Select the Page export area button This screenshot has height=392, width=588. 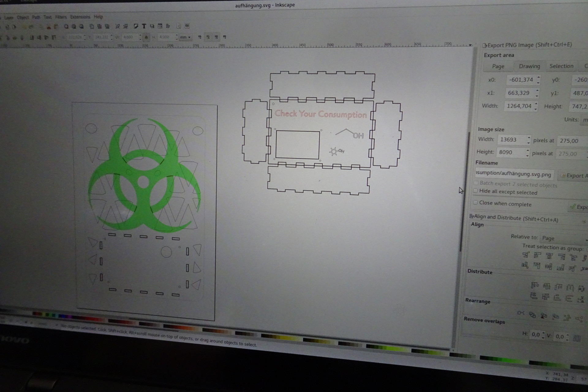(498, 66)
